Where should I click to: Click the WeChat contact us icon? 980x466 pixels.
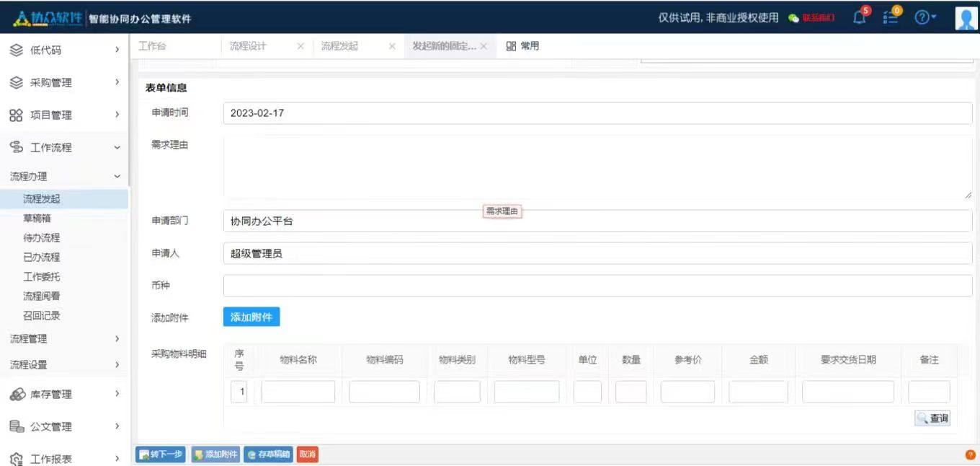pyautogui.click(x=793, y=18)
